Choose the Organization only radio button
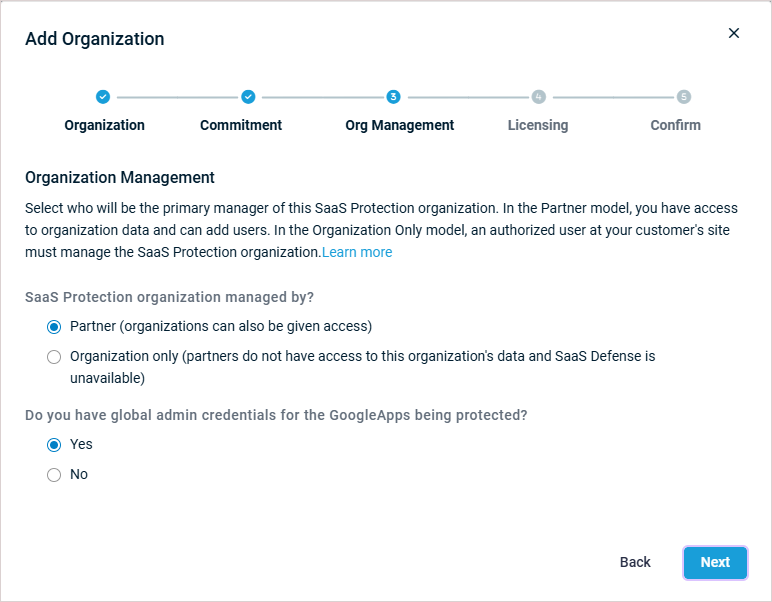772x602 pixels. [54, 357]
